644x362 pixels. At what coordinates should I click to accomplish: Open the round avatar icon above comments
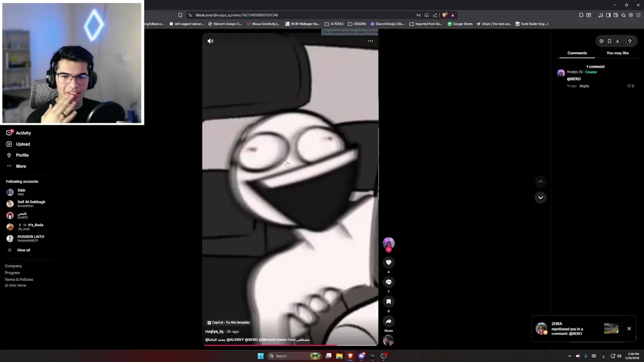pos(629,41)
